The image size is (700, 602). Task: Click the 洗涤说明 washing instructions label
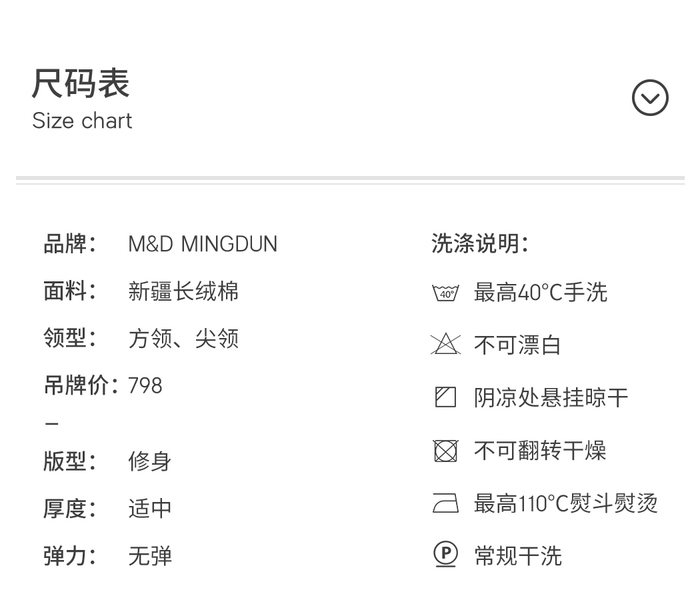[479, 243]
